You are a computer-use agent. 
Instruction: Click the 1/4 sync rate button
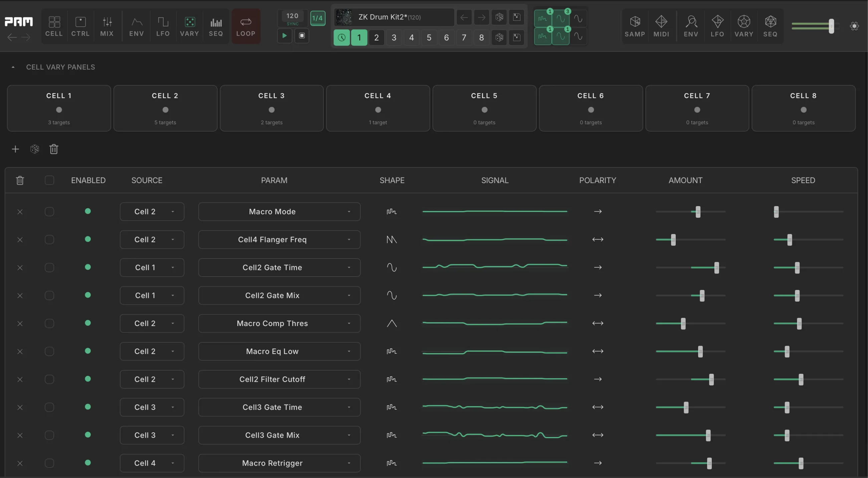[318, 18]
